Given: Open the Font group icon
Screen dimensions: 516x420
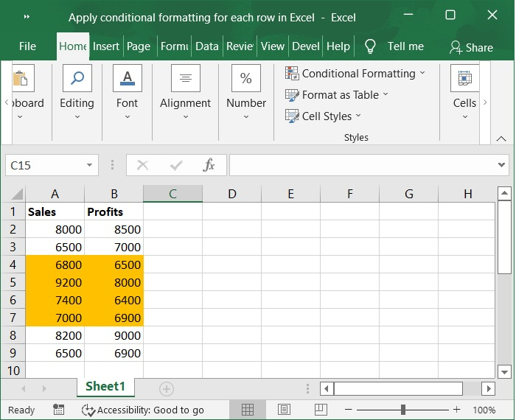Looking at the screenshot, I should [127, 79].
